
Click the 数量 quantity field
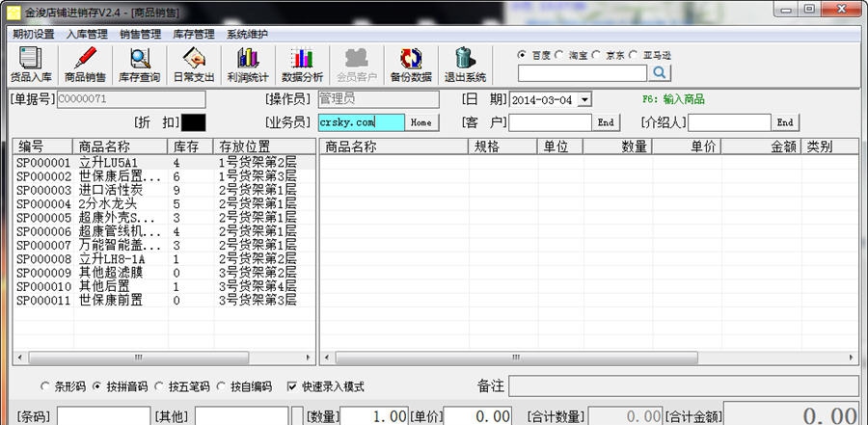coord(373,416)
